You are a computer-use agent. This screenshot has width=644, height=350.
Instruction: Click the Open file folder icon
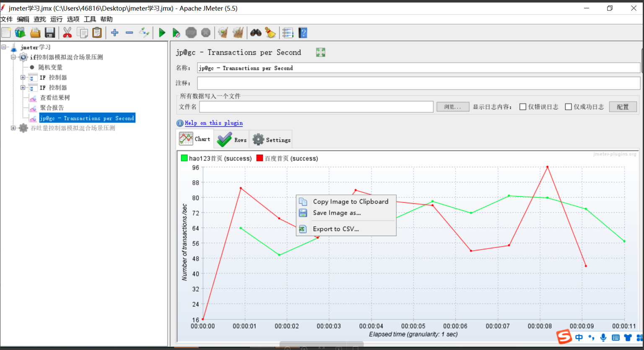35,33
